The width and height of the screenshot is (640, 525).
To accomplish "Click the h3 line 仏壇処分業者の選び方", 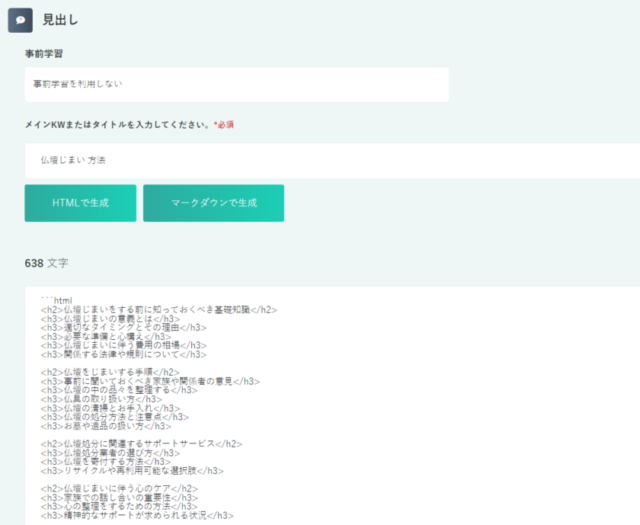I will [x=110, y=453].
